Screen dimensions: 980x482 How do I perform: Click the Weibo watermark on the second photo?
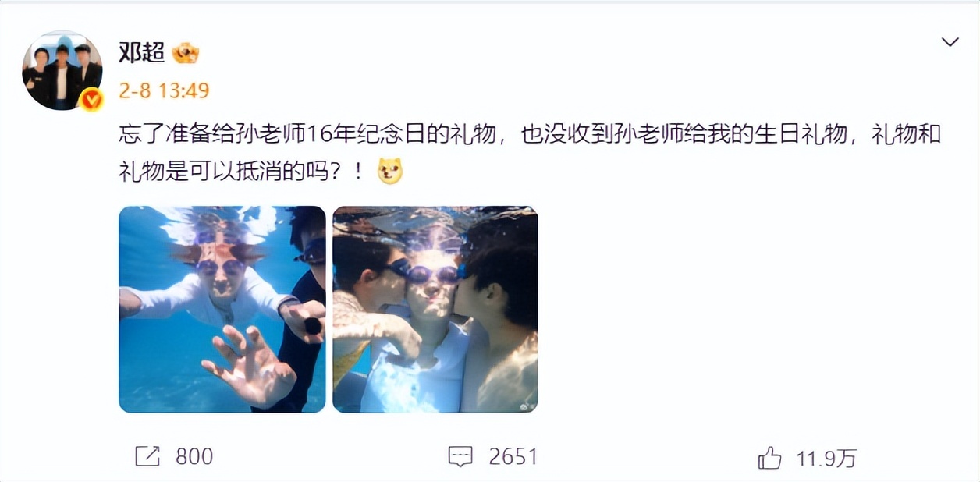(x=528, y=406)
